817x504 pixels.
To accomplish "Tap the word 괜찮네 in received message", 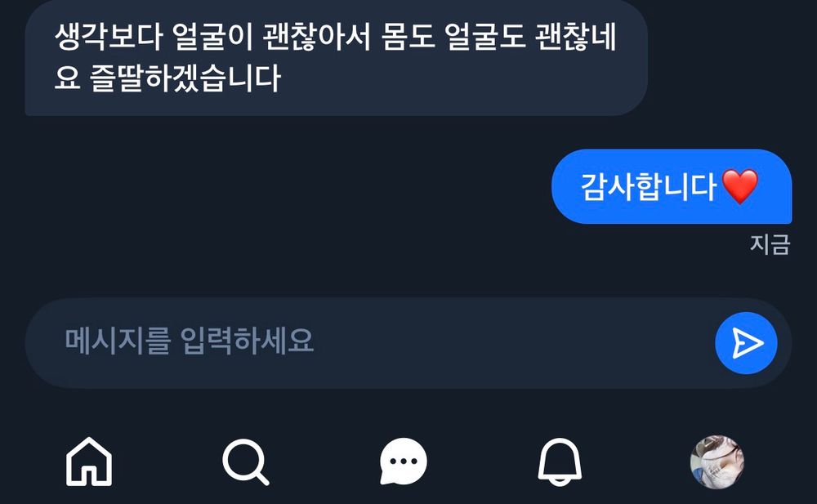I will coord(576,37).
